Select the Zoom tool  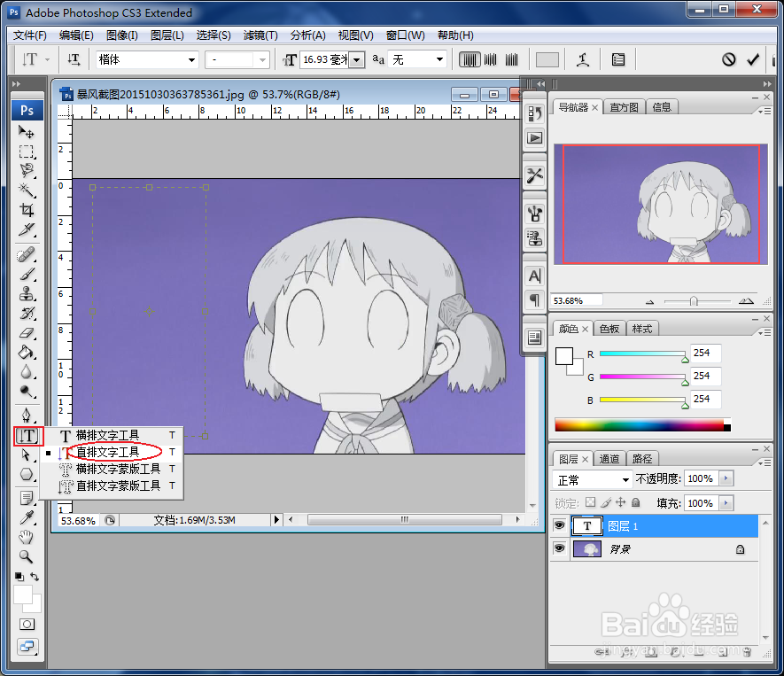point(27,557)
